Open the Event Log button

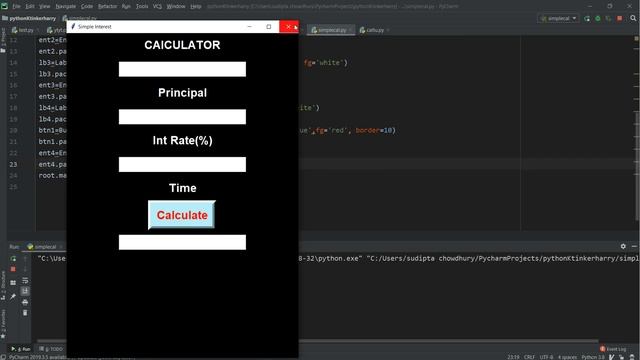(x=613, y=349)
